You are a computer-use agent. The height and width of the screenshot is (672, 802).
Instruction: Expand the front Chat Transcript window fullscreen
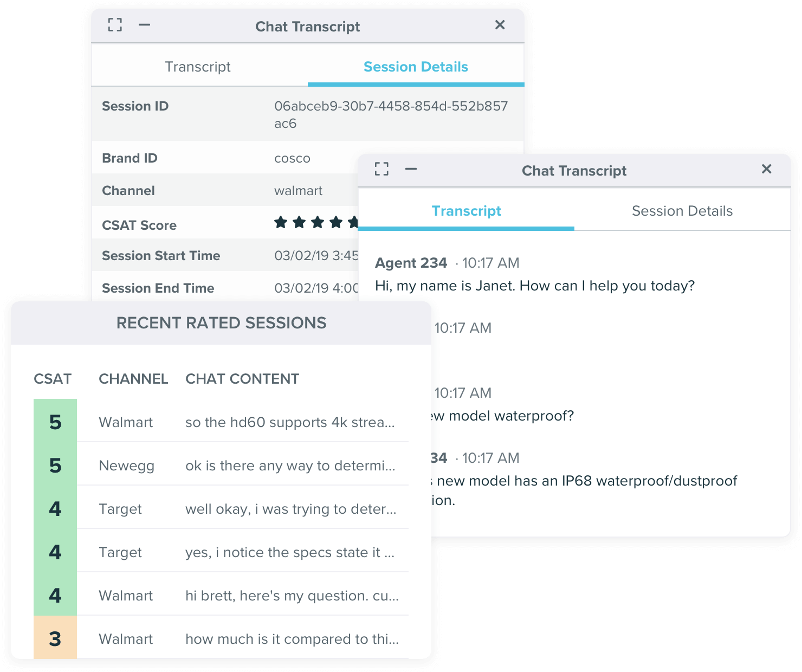(381, 169)
